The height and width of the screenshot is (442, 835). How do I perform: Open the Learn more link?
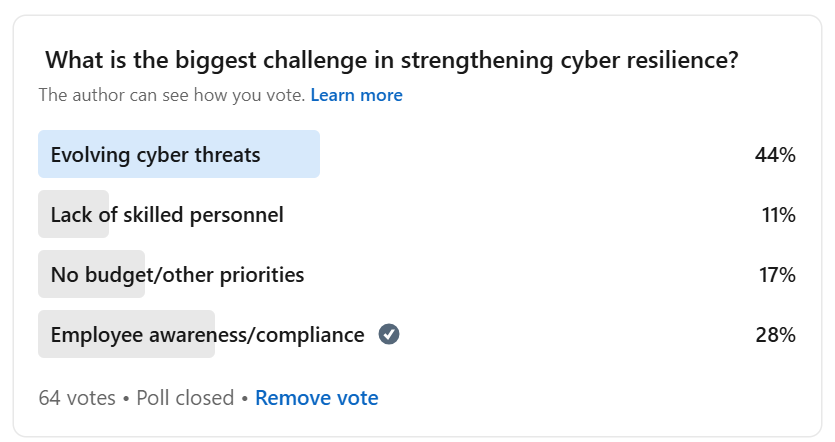tap(356, 95)
